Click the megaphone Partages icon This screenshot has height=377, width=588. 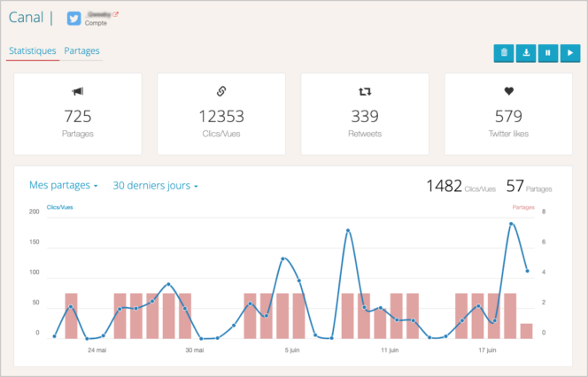(78, 91)
